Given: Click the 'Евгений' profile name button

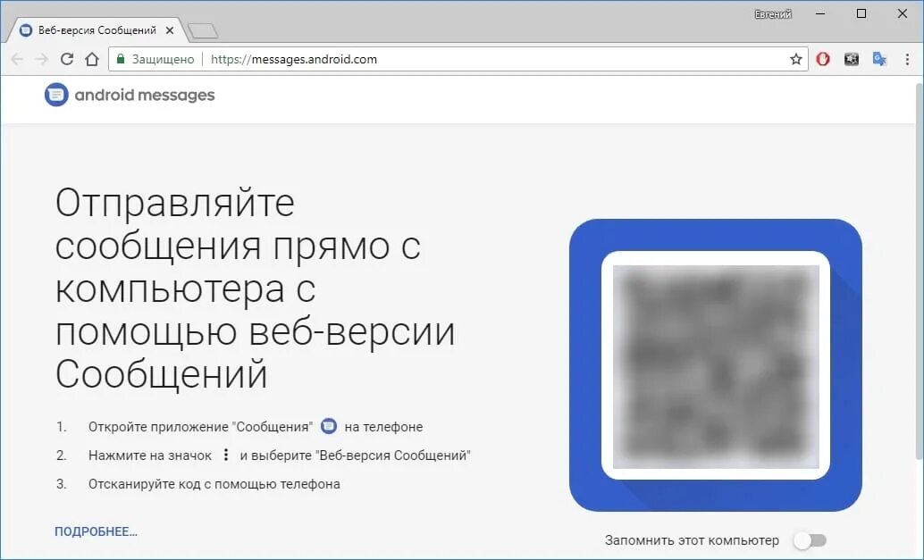Looking at the screenshot, I should click(x=773, y=14).
